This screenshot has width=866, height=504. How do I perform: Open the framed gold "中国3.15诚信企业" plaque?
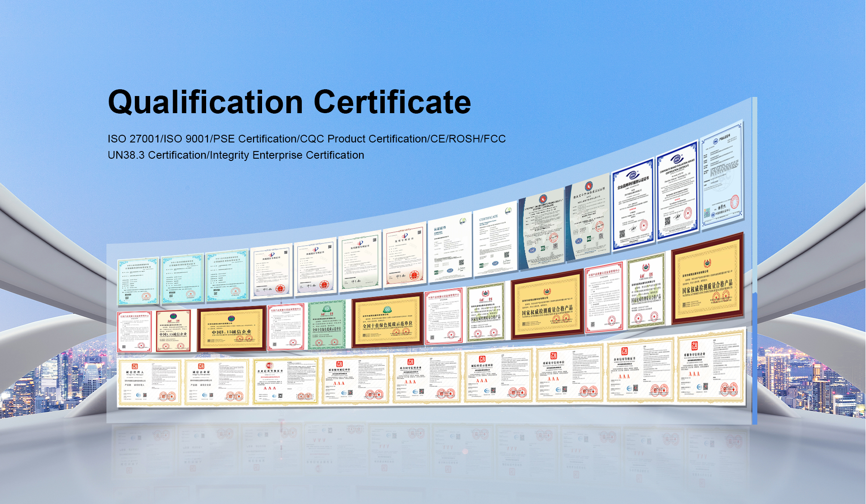coord(232,329)
